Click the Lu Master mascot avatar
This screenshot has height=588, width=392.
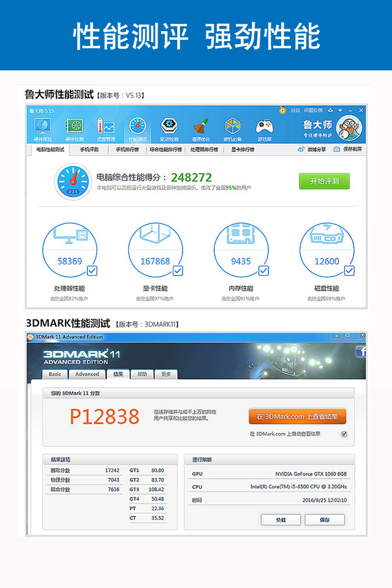(349, 128)
